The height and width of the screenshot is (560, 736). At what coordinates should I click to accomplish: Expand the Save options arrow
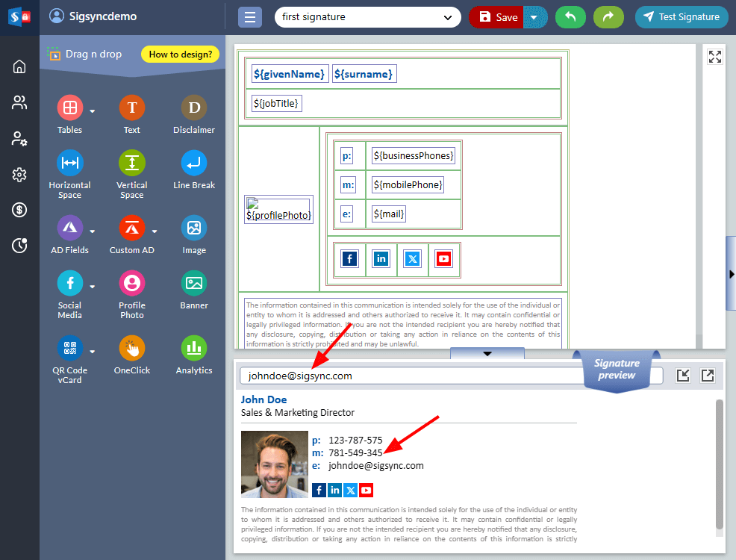point(534,17)
